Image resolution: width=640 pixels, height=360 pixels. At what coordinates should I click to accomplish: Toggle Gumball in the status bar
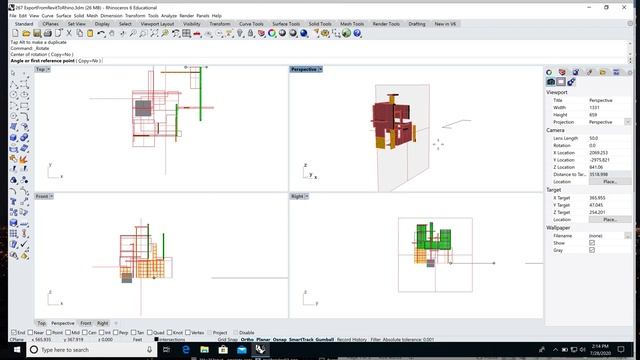click(325, 340)
